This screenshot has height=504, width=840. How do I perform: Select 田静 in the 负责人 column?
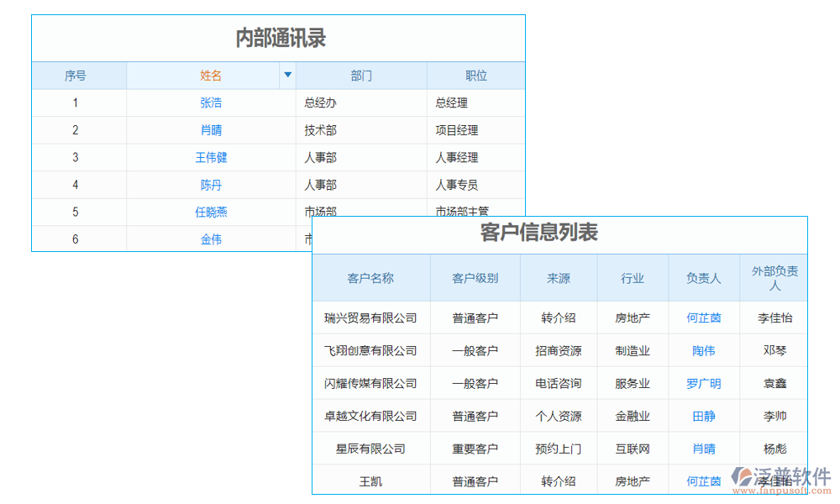(703, 416)
